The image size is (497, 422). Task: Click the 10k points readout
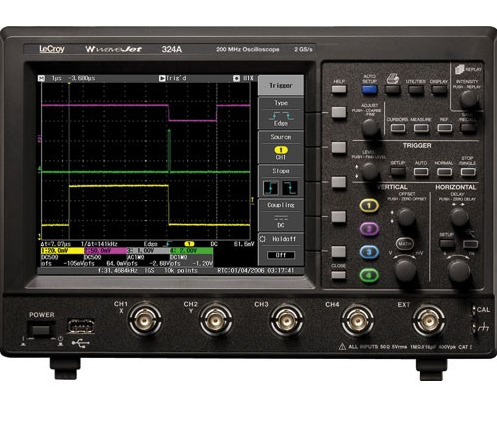(x=180, y=270)
